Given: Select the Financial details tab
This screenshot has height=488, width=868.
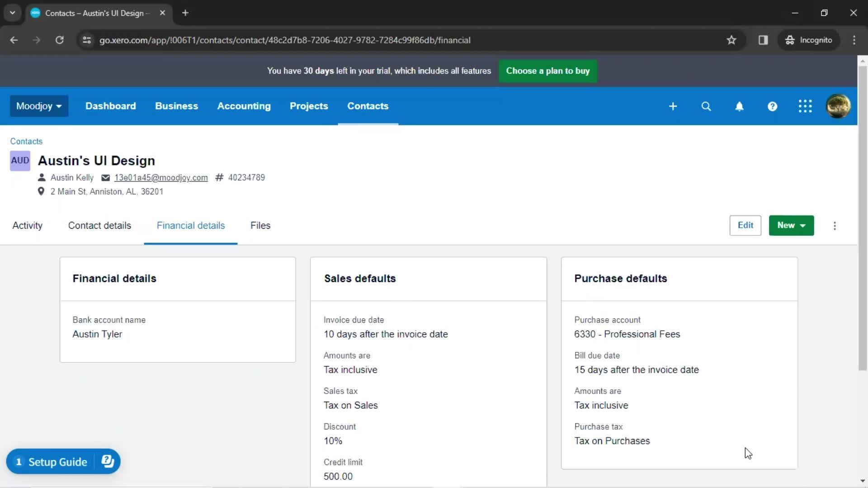Looking at the screenshot, I should point(190,225).
